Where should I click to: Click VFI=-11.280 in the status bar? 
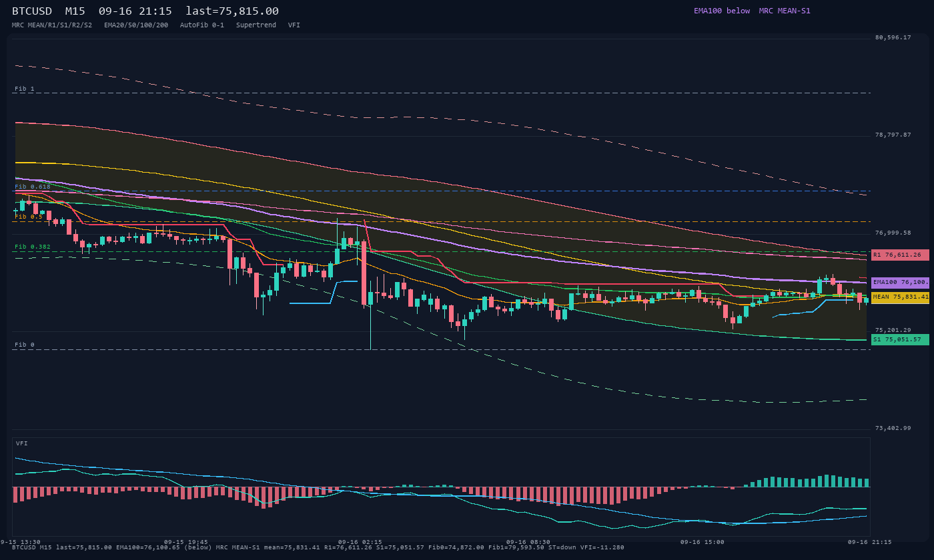pos(603,547)
